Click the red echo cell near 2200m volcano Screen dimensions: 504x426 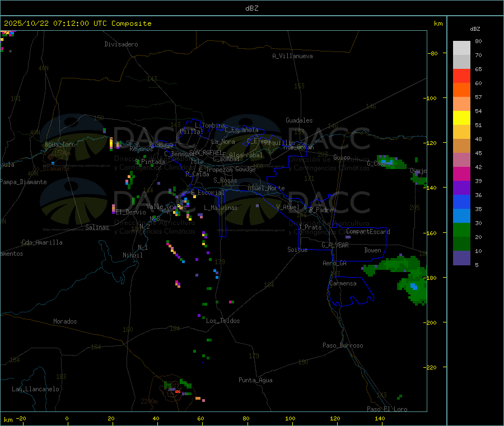coord(178,392)
